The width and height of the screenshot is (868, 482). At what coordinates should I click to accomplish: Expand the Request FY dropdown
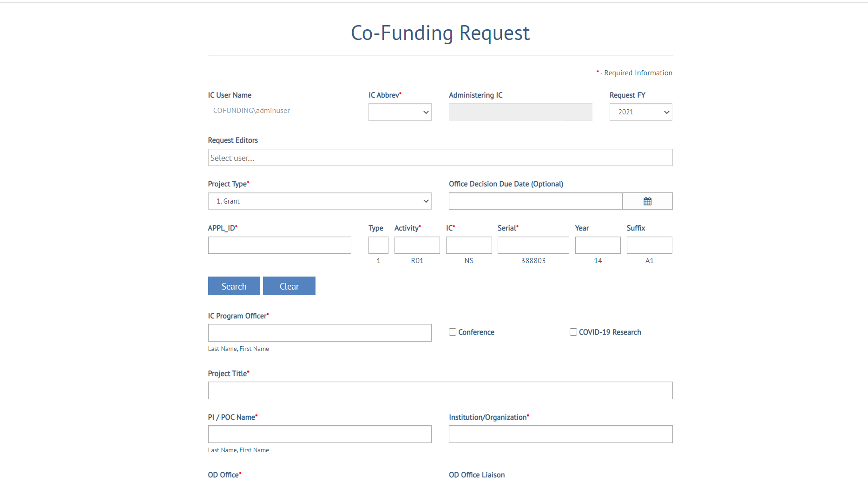(640, 112)
